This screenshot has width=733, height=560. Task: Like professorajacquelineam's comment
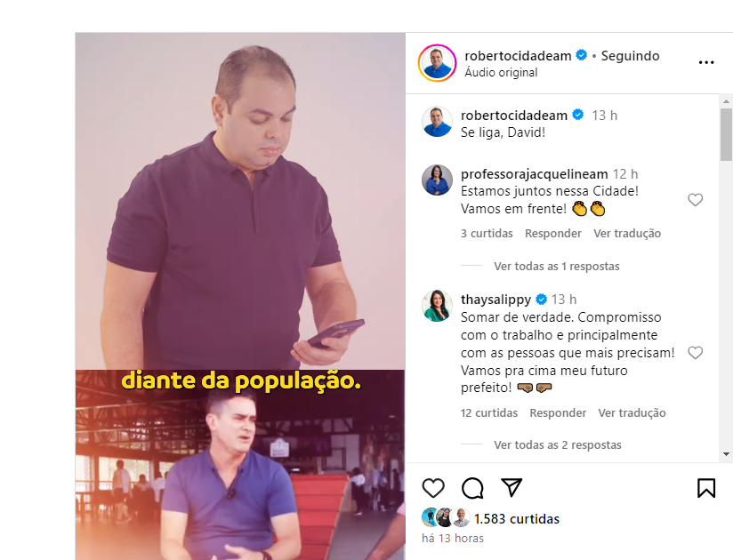(x=695, y=200)
